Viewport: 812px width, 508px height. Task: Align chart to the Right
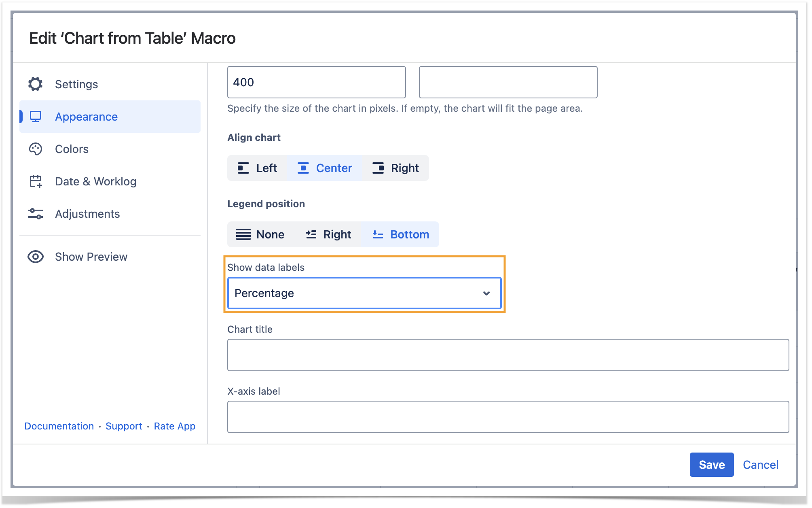(395, 168)
